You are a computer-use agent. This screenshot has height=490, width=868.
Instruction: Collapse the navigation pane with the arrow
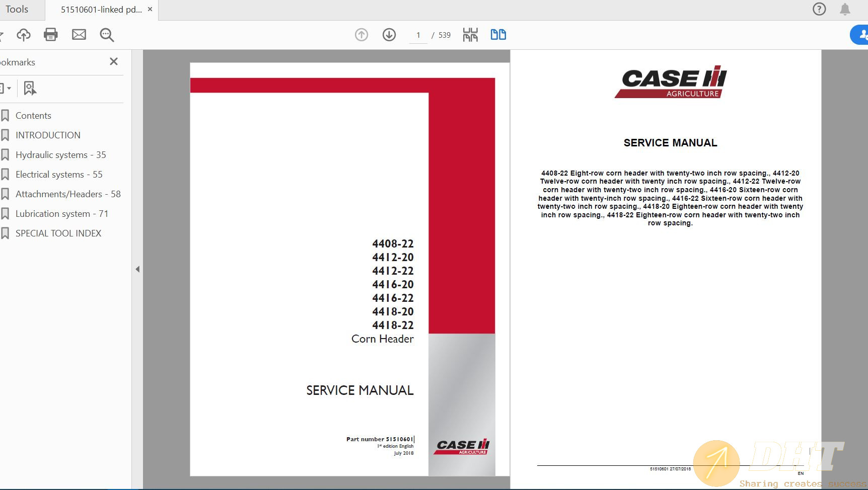point(137,269)
